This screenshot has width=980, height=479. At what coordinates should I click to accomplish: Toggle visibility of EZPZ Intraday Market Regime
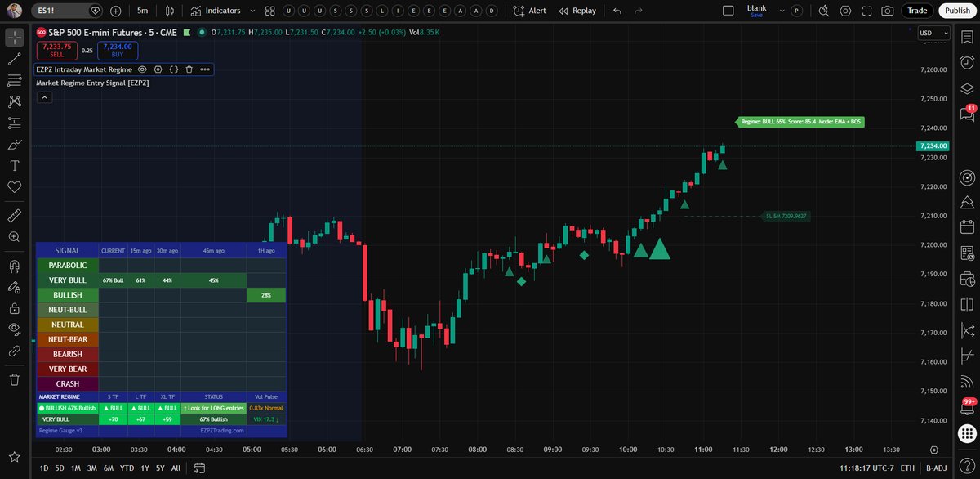[142, 69]
